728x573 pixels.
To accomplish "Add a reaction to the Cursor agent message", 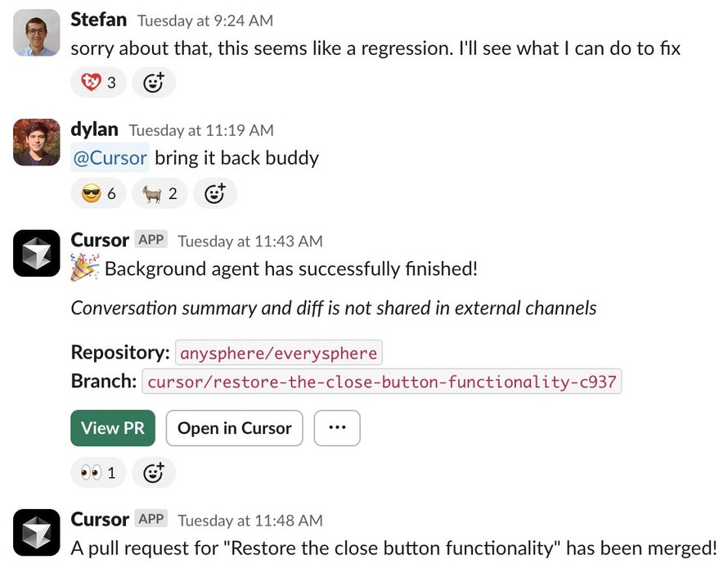I will coord(153,472).
